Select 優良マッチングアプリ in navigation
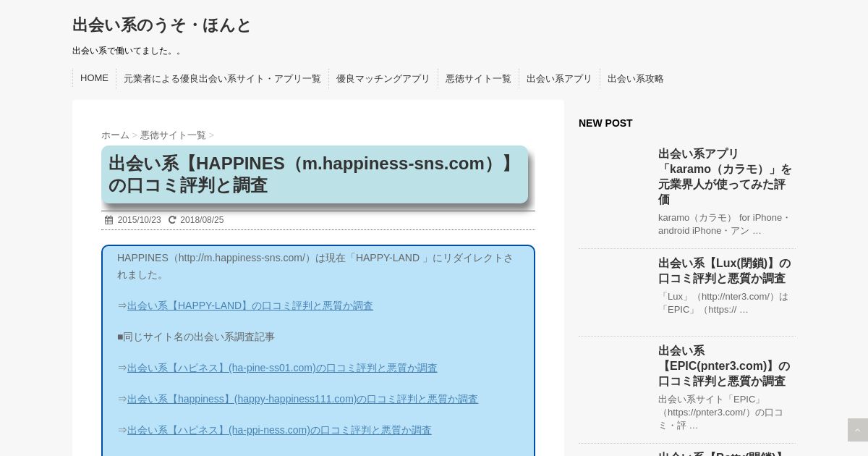 tap(383, 78)
